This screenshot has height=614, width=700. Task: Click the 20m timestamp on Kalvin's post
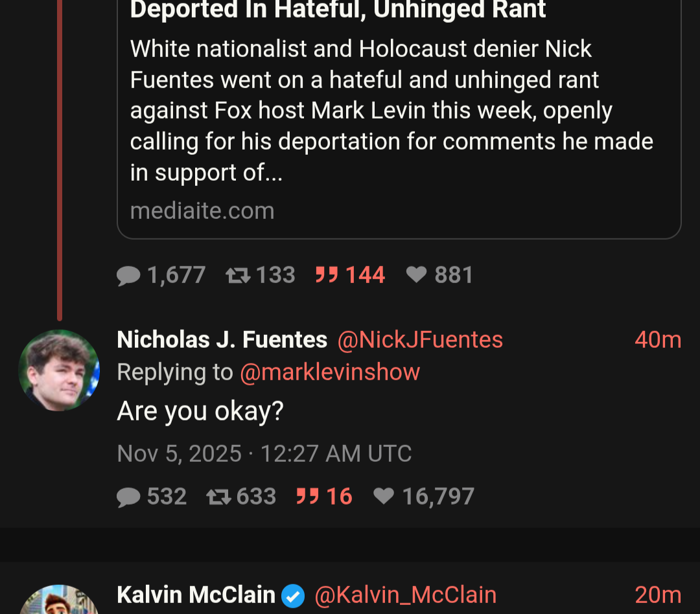point(658,595)
